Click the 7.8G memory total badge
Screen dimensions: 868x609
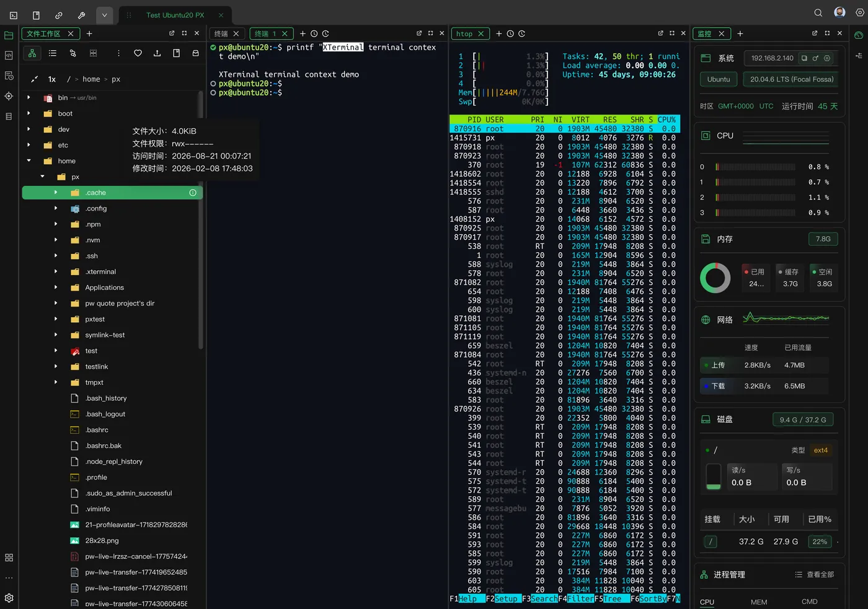tap(823, 239)
